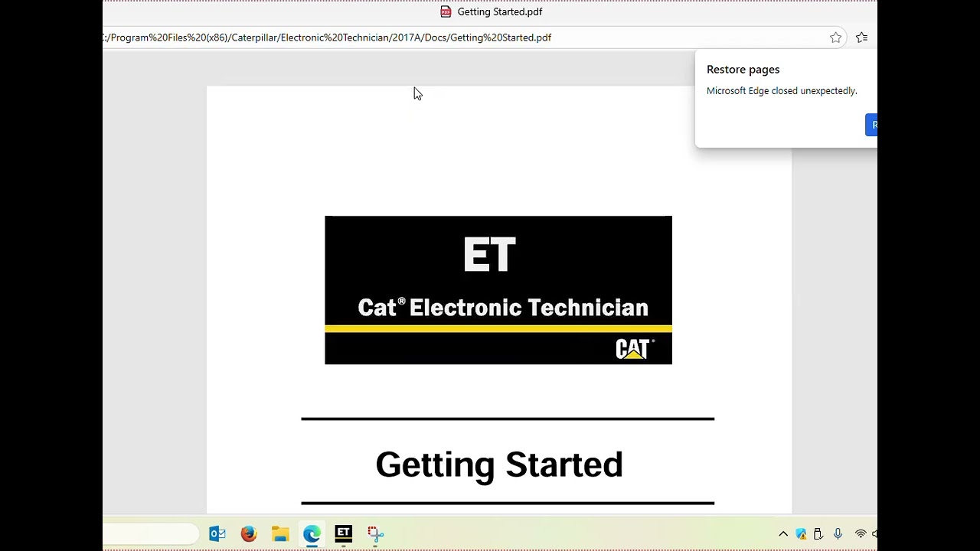
Task: Open File Explorer folder icon in taskbar
Action: pos(280,534)
